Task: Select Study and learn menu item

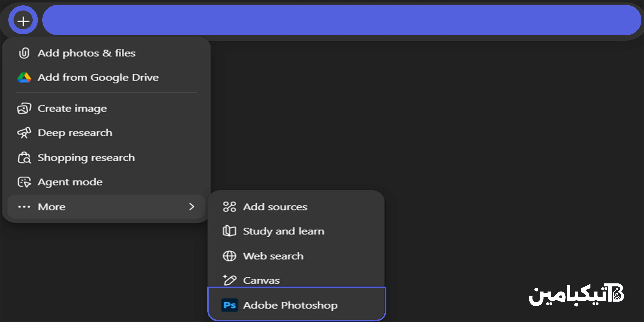Action: (x=284, y=231)
